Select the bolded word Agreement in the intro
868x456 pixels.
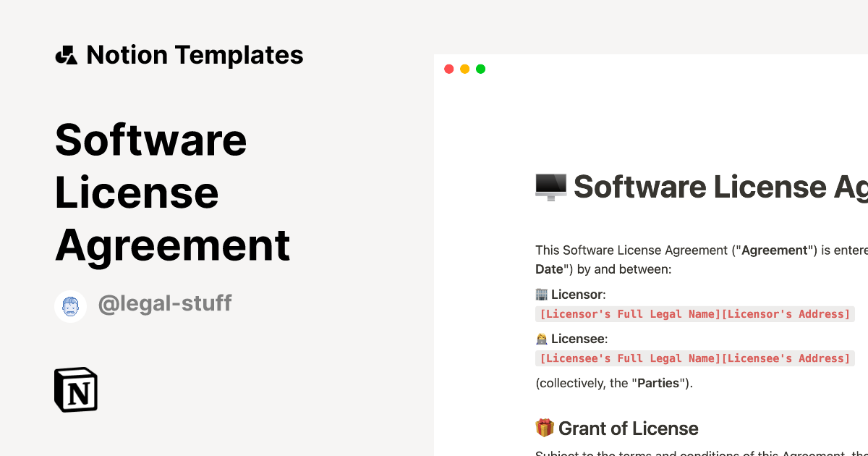(x=775, y=250)
